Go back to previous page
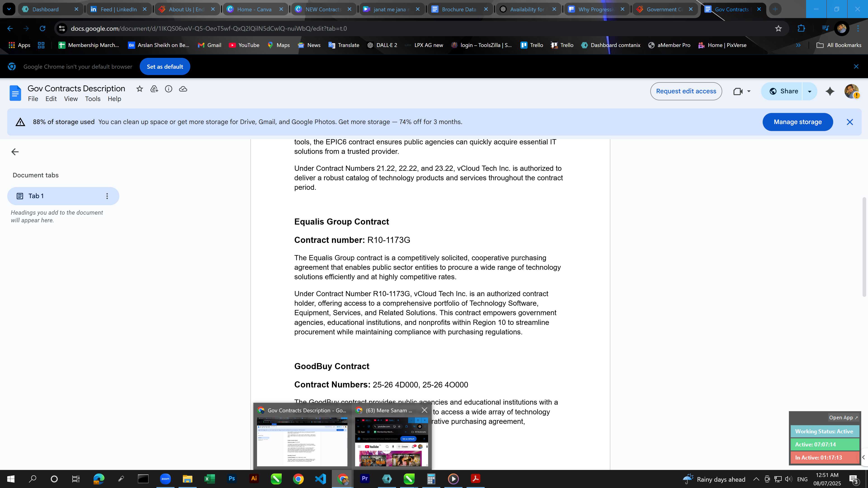Image resolution: width=868 pixels, height=488 pixels. pos(10,29)
